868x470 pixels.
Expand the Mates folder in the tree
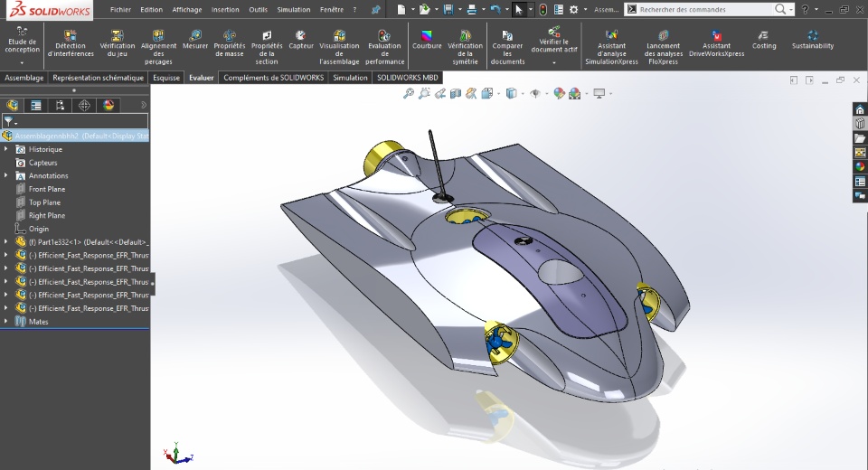[x=6, y=322]
